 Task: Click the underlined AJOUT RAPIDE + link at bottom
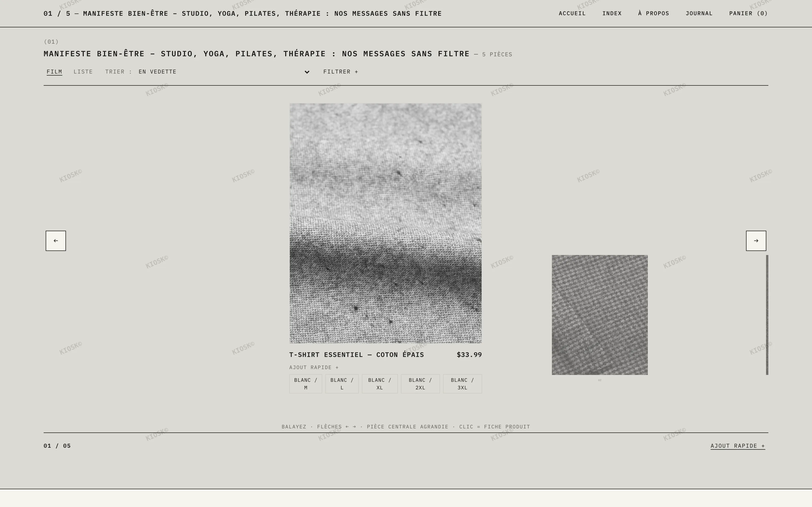click(737, 446)
